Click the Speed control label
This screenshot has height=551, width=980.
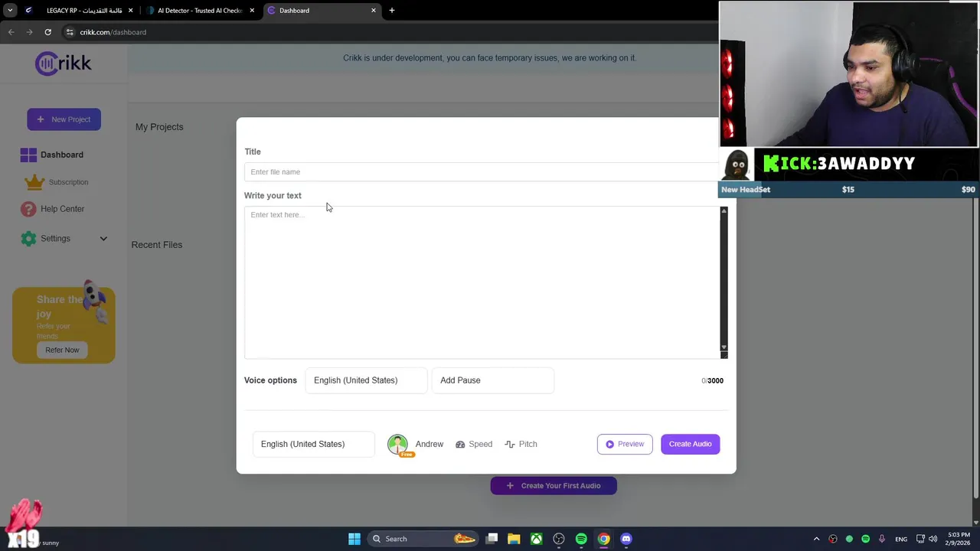481,444
